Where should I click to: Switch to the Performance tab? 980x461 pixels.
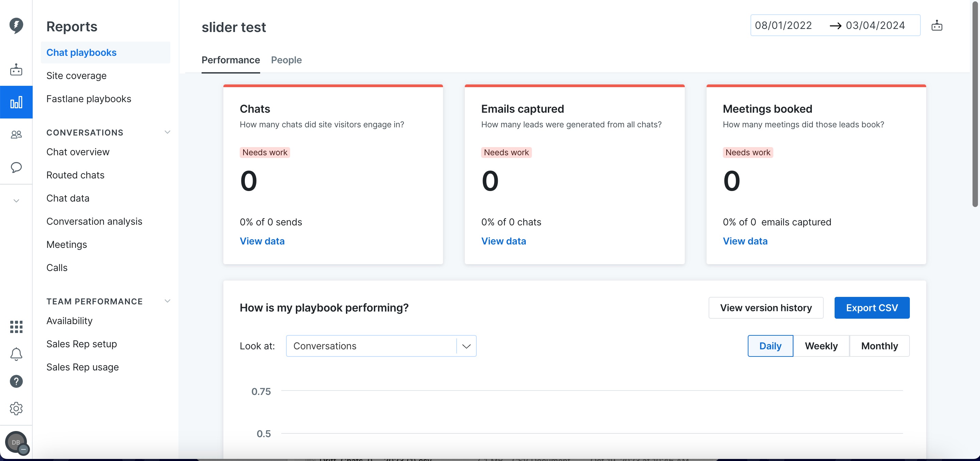pos(231,60)
